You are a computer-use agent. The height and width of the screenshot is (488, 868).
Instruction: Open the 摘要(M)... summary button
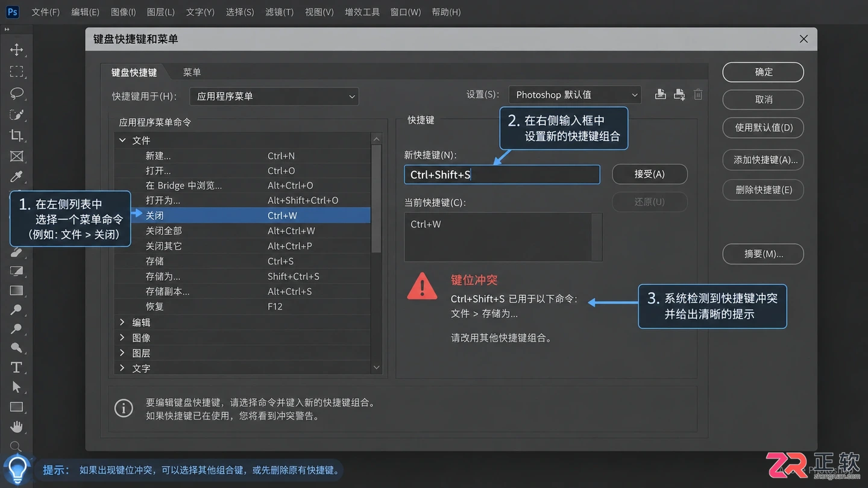[x=763, y=254]
